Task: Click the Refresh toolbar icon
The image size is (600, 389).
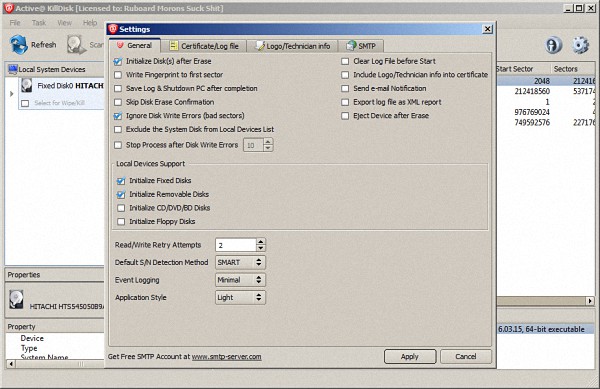Action: coord(18,45)
